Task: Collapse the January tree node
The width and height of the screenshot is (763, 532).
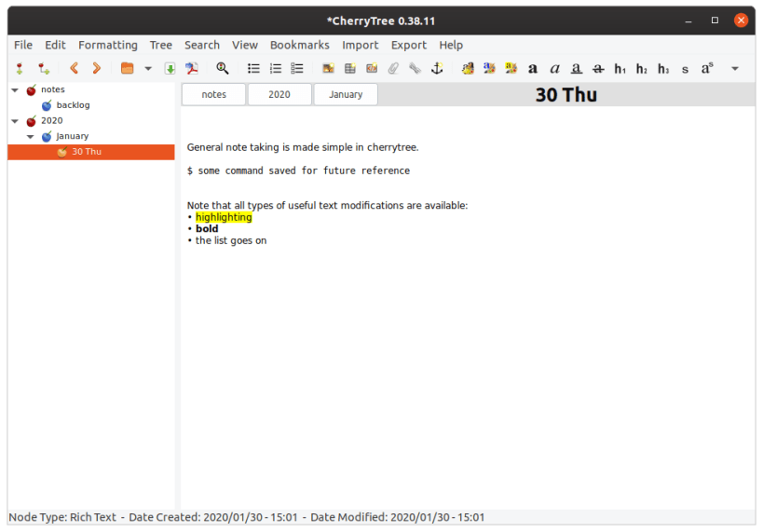Action: [30, 137]
